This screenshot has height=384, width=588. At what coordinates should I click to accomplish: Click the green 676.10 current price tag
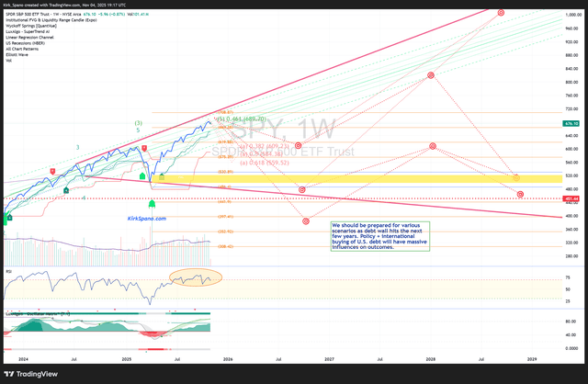[x=571, y=123]
